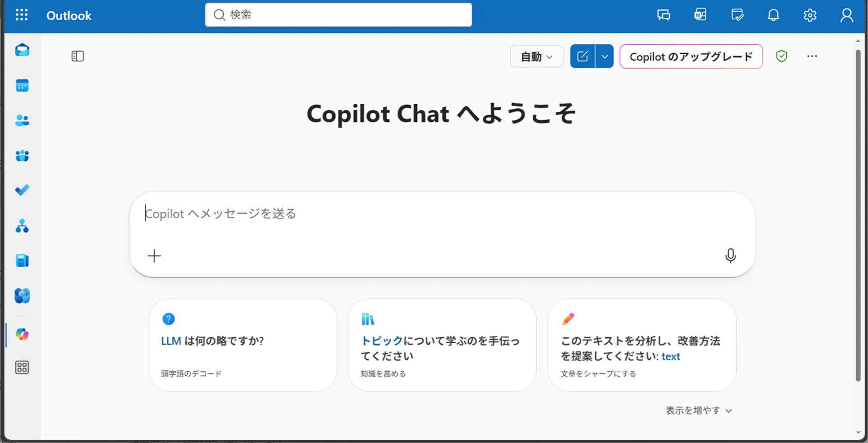Open the Mail app in the sidebar
This screenshot has height=443, width=868.
click(22, 50)
